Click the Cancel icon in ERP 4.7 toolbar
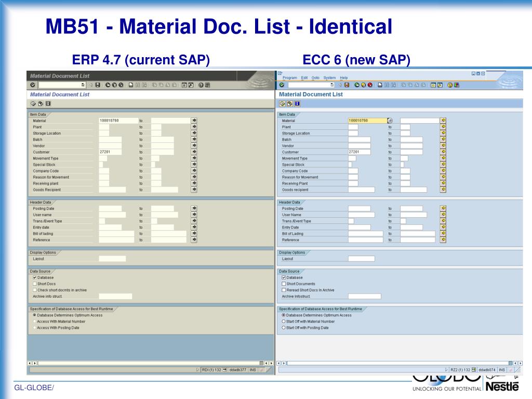 pos(121,85)
